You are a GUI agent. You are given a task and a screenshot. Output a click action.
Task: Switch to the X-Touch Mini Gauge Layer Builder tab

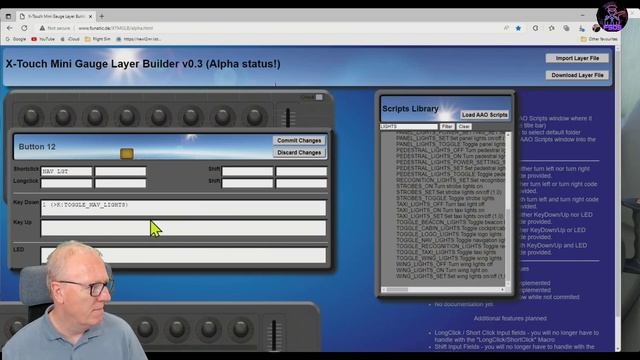click(56, 16)
